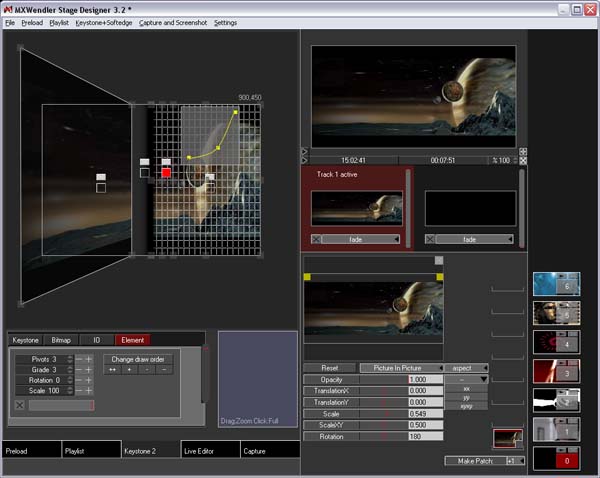Click the Reset button
This screenshot has width=600, height=478.
(329, 368)
